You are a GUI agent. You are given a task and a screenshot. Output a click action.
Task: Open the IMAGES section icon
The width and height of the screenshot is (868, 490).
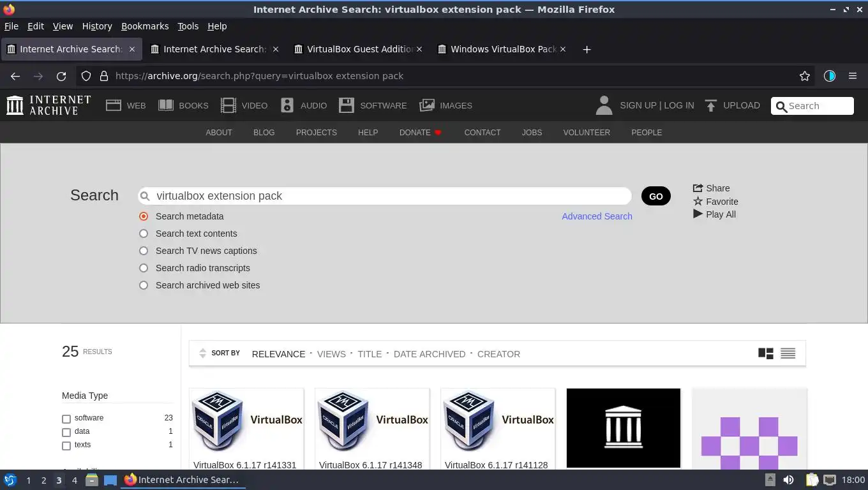click(427, 105)
